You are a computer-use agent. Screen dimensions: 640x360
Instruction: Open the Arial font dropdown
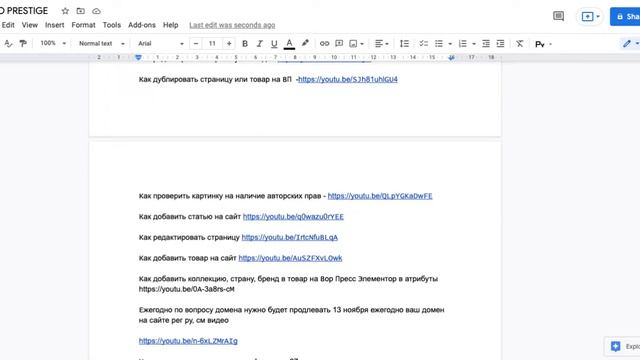click(161, 44)
